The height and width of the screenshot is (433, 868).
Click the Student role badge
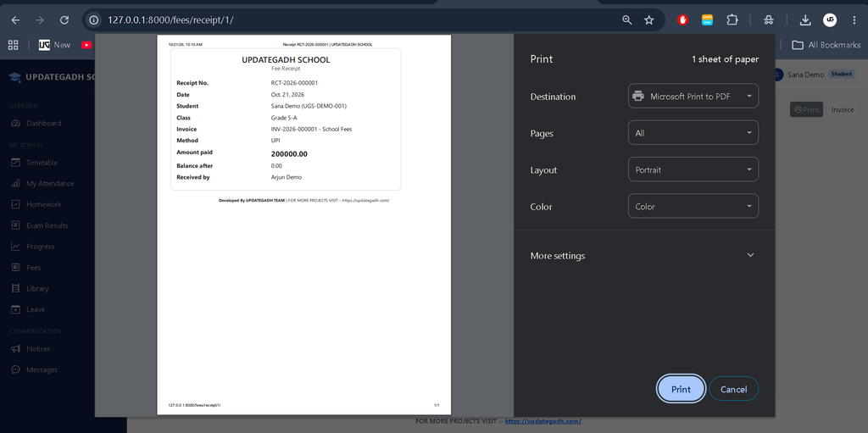(841, 74)
